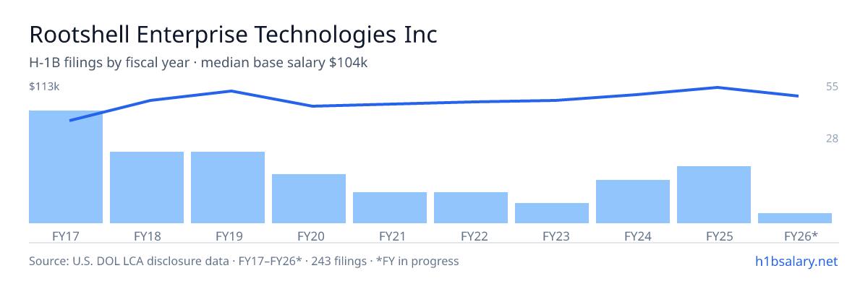This screenshot has height=289, width=868.
Task: Select the FY19 bar in chart
Action: pos(228,187)
